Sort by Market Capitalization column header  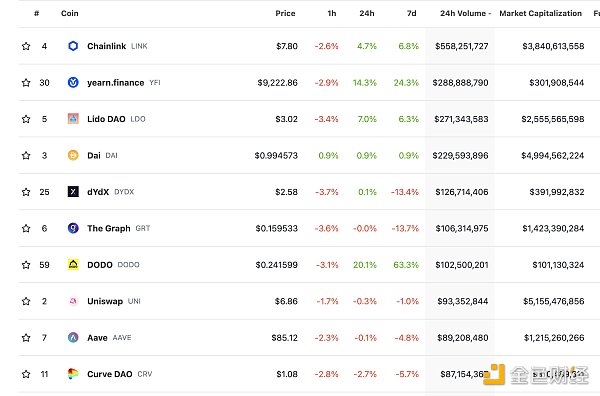click(x=540, y=13)
